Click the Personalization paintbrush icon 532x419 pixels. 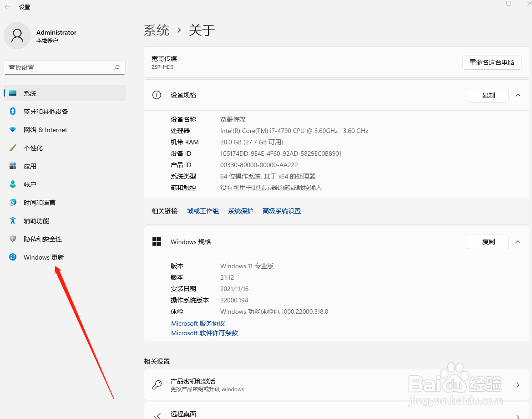[13, 148]
